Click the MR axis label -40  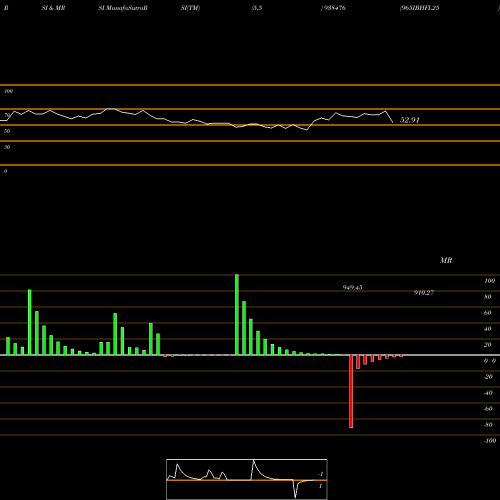click(488, 393)
